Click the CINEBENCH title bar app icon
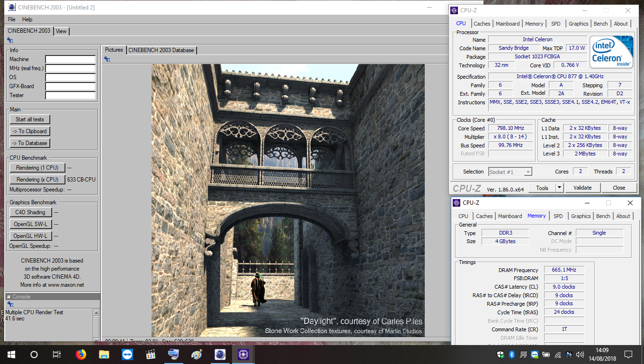The image size is (644, 364). [11, 8]
